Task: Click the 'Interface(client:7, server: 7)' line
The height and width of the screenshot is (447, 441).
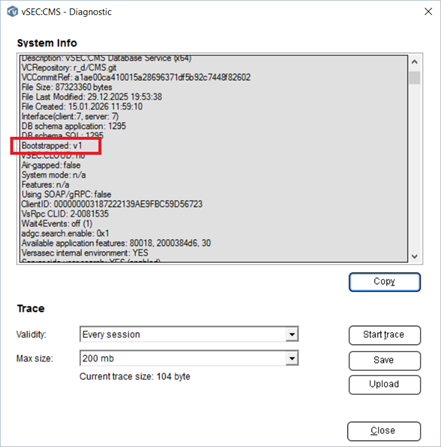Action: coord(70,116)
